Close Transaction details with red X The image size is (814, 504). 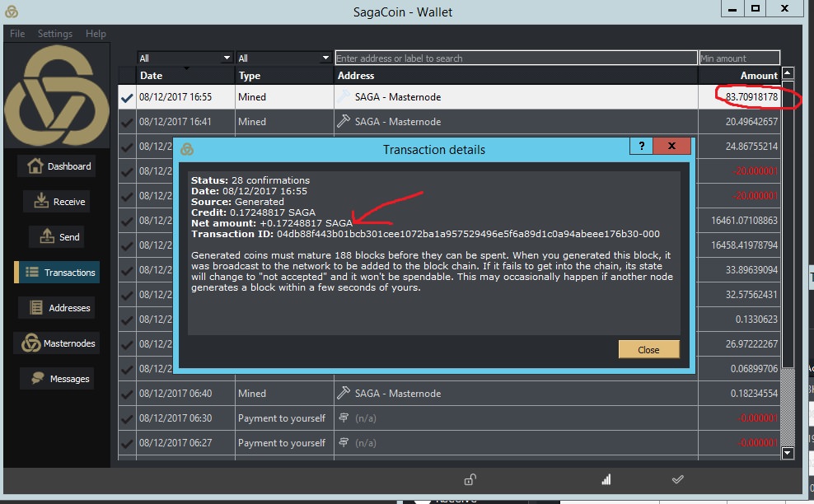click(x=671, y=146)
